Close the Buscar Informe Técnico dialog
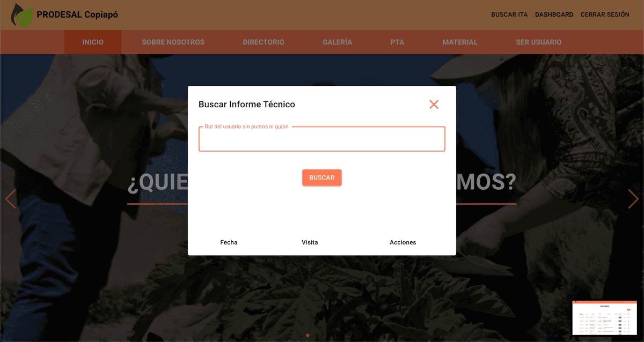 [x=434, y=105]
